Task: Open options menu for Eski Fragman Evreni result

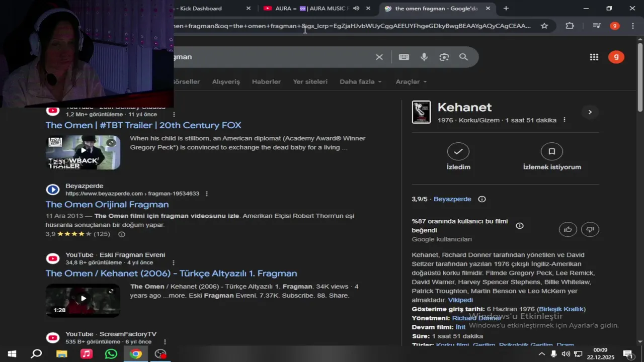Action: [174, 262]
